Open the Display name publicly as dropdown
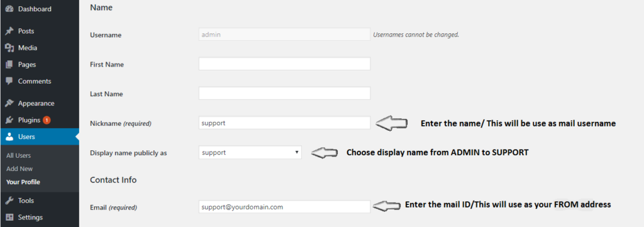644x227 pixels. [x=250, y=152]
